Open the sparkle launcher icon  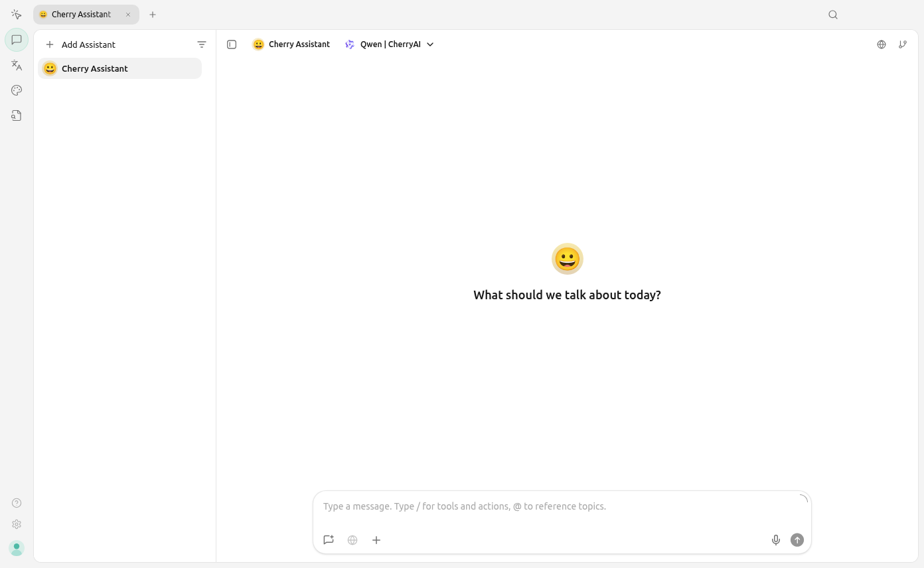(x=17, y=15)
